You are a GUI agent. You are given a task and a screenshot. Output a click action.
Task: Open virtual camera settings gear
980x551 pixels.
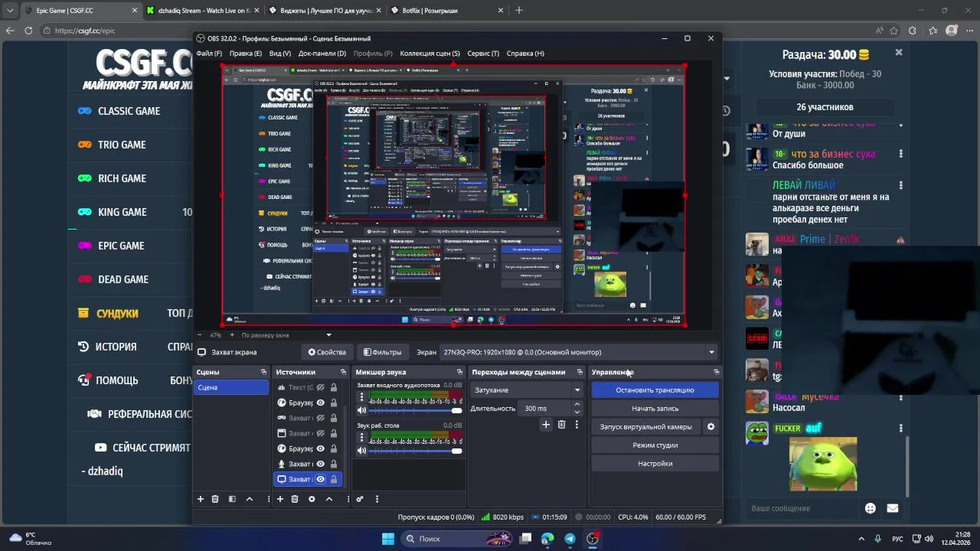pos(710,427)
